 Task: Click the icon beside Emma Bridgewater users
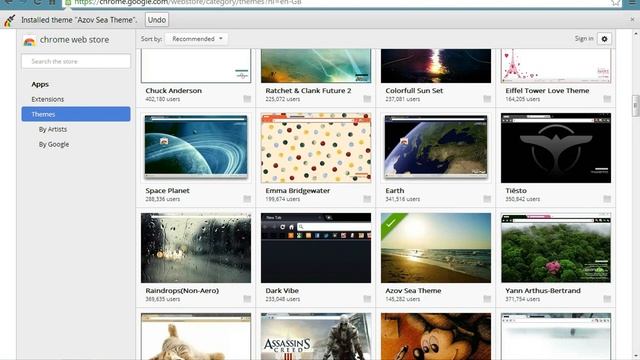click(367, 199)
